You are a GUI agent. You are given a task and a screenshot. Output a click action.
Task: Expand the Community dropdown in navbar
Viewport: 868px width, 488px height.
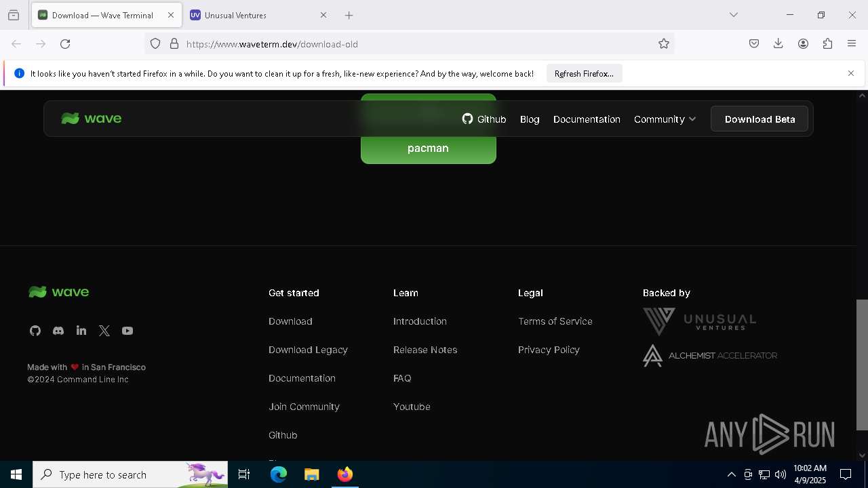pos(665,119)
